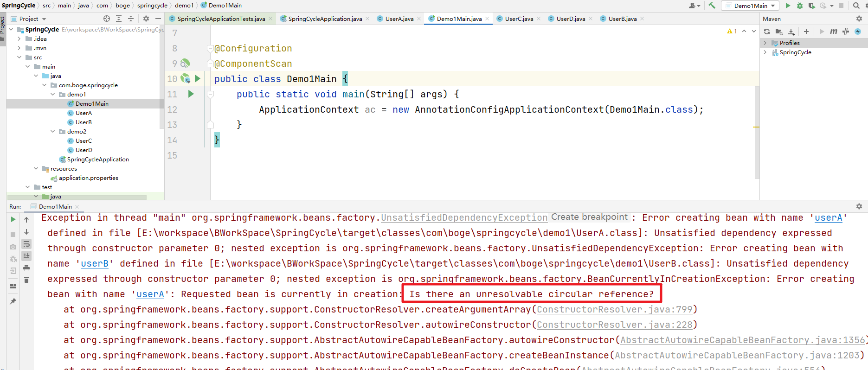The width and height of the screenshot is (868, 370).
Task: Rerun Demo1Main in Run panel
Action: point(13,219)
